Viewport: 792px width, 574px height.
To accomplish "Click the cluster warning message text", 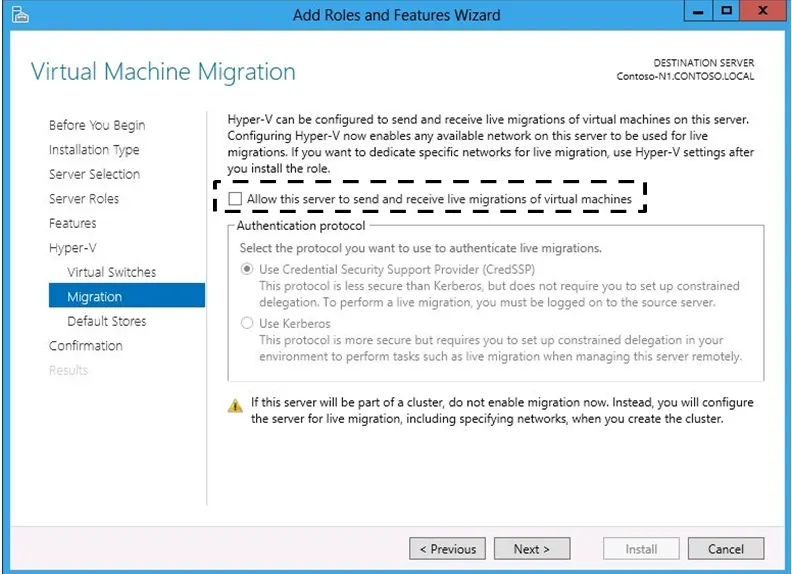I will point(502,410).
